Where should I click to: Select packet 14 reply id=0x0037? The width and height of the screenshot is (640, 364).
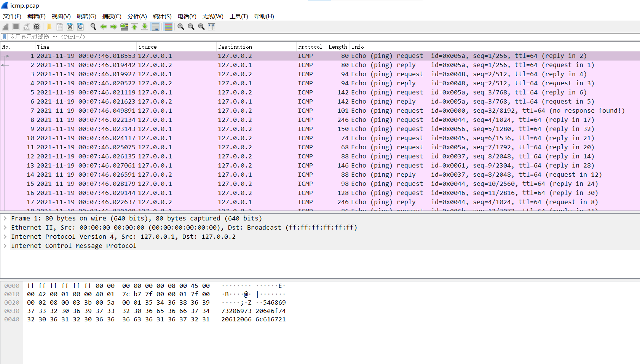coord(320,174)
